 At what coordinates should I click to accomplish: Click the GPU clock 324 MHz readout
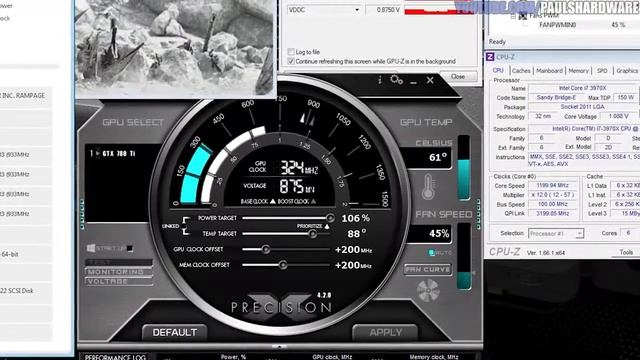(299, 168)
